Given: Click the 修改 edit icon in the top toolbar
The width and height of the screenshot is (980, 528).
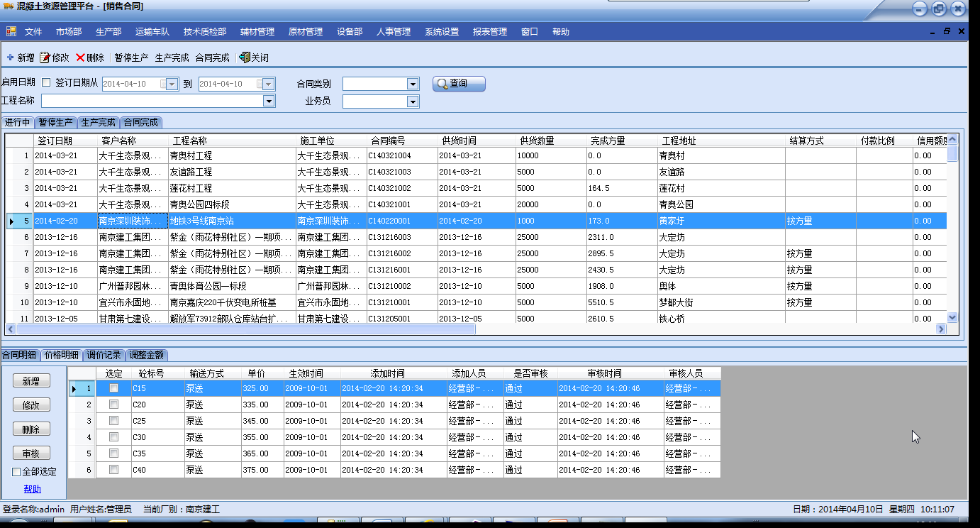Looking at the screenshot, I should pos(45,57).
